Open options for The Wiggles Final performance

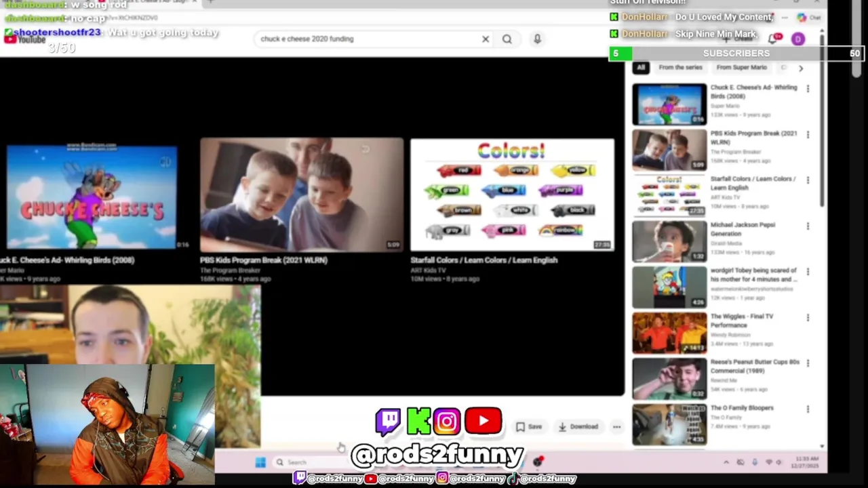(x=808, y=318)
